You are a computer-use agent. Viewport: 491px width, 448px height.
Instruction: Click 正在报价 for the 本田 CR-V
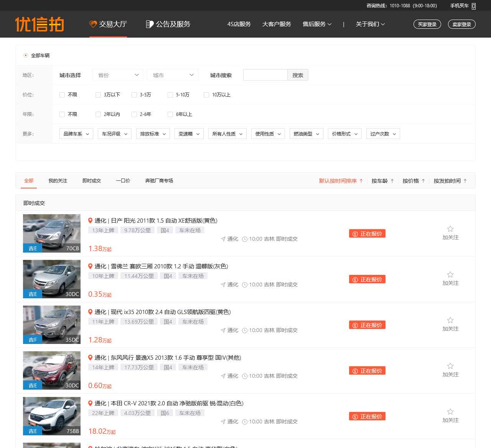(367, 417)
